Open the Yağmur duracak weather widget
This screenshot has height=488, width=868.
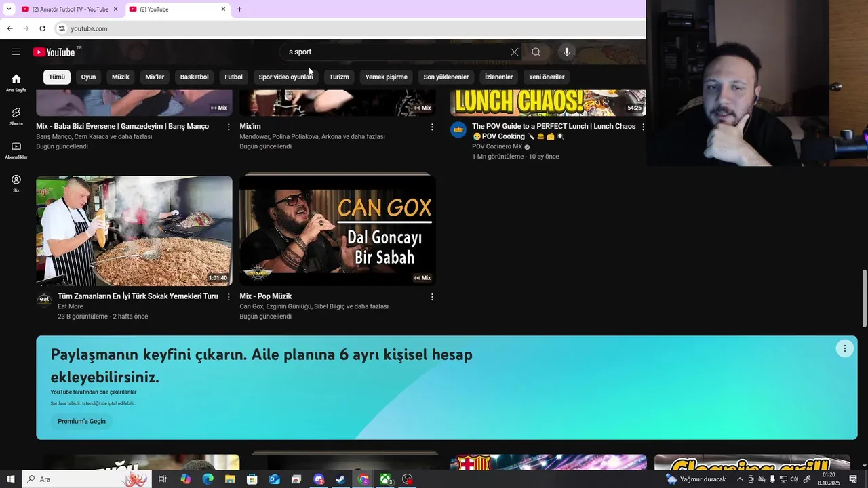coord(696,479)
